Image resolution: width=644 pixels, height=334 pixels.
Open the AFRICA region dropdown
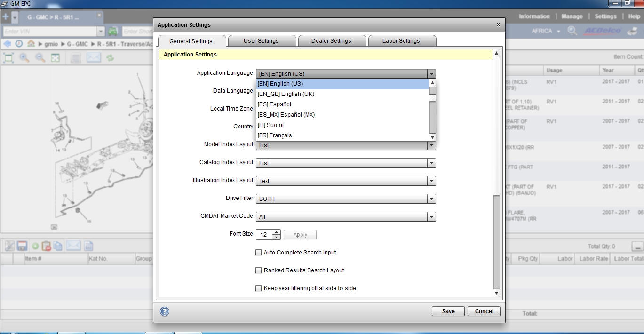click(x=546, y=31)
